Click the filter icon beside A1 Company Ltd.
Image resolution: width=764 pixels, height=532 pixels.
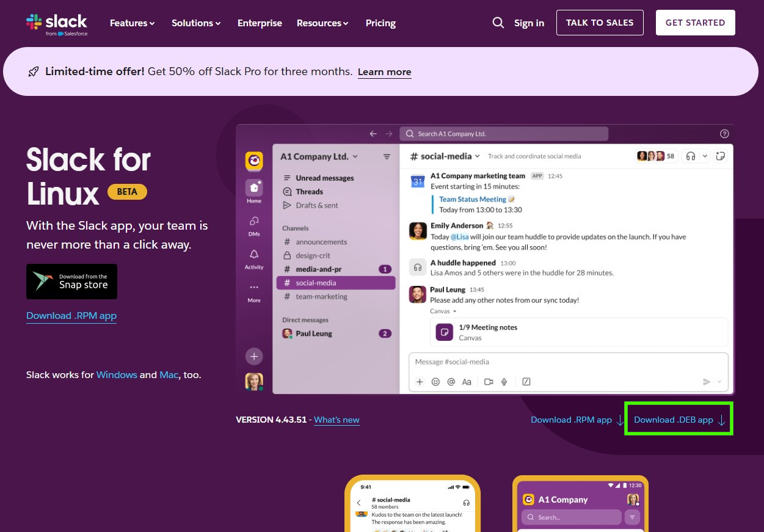[387, 157]
